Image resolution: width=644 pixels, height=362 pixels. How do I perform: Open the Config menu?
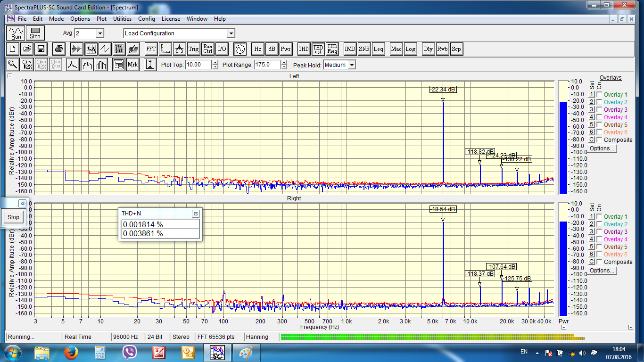[147, 19]
